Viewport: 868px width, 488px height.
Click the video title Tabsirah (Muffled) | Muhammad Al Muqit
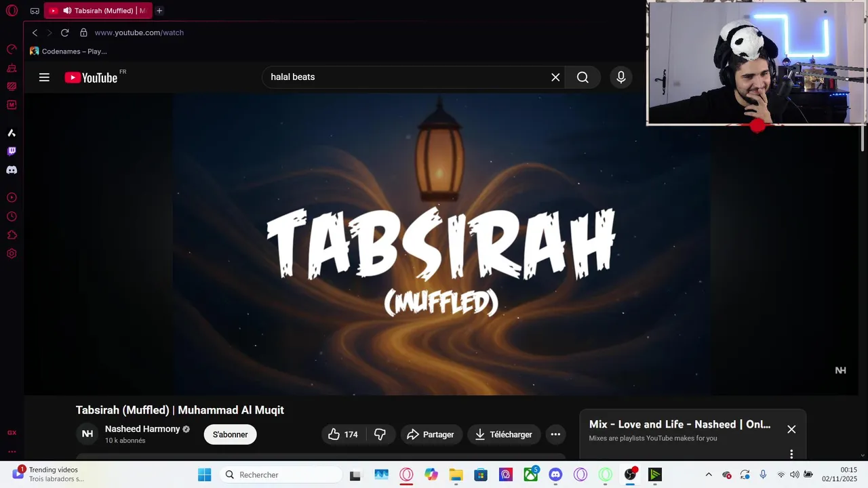tap(180, 410)
